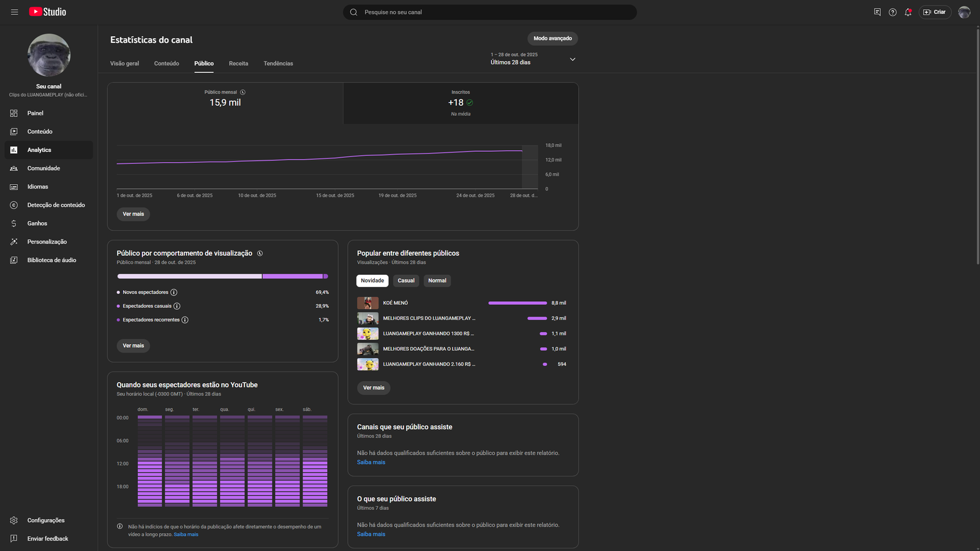Open account avatar in top right

click(x=964, y=12)
